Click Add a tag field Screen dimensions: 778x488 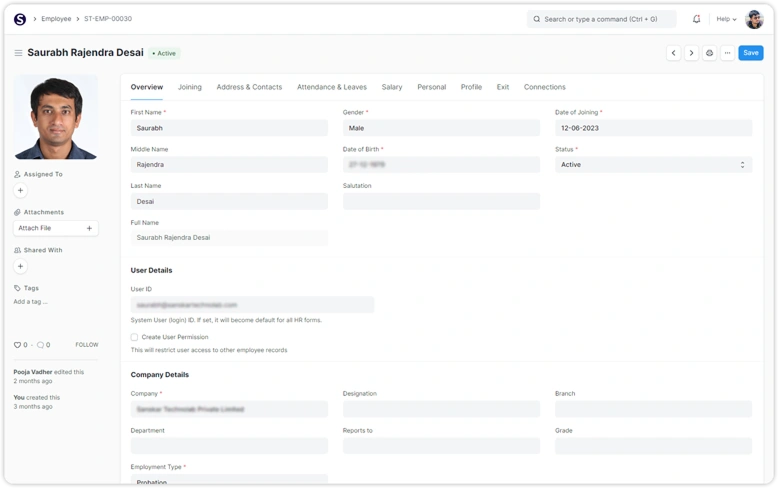[x=30, y=302]
